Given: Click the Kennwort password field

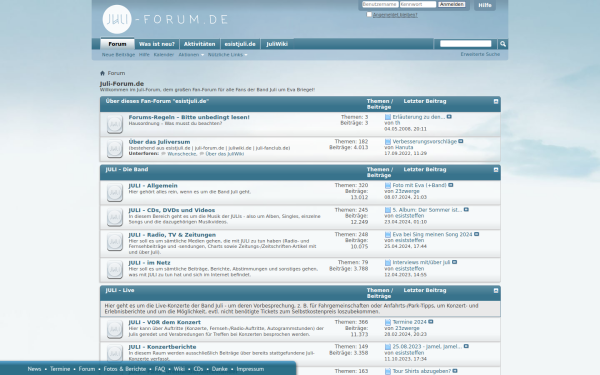Looking at the screenshot, I should point(418,4).
